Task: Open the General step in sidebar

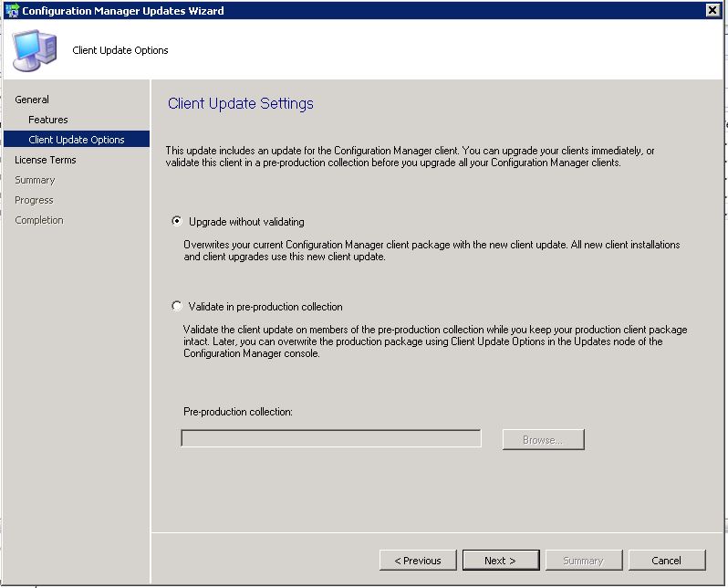Action: pos(32,100)
